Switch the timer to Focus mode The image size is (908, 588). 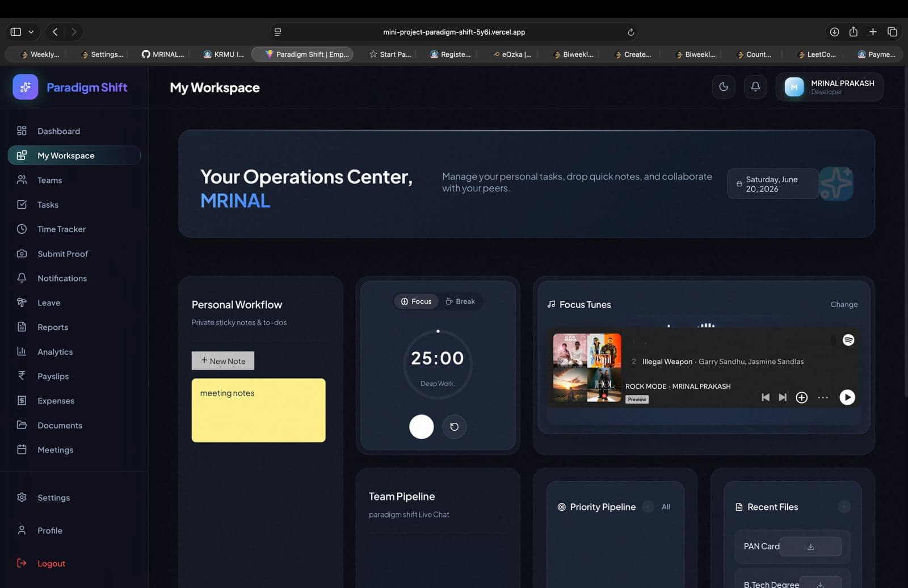tap(416, 301)
